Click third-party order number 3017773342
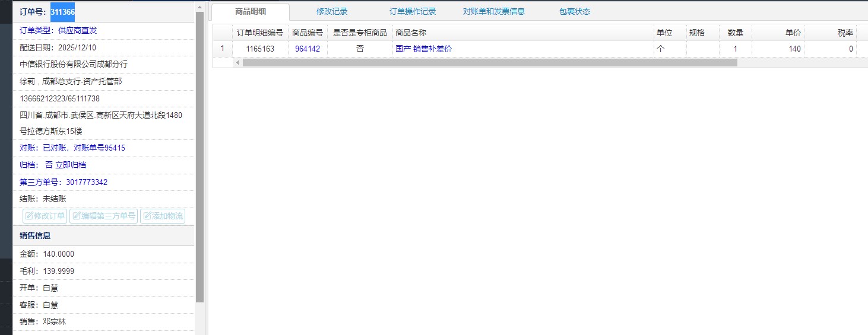868x335 pixels. (87, 182)
